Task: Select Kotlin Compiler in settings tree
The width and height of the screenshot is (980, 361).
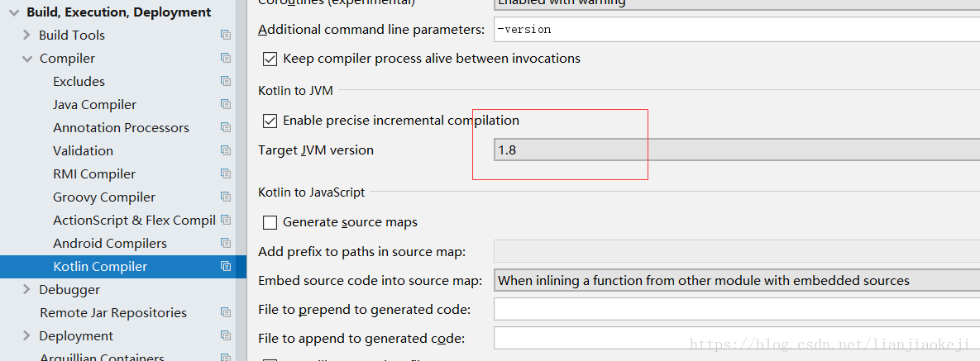Action: [100, 266]
